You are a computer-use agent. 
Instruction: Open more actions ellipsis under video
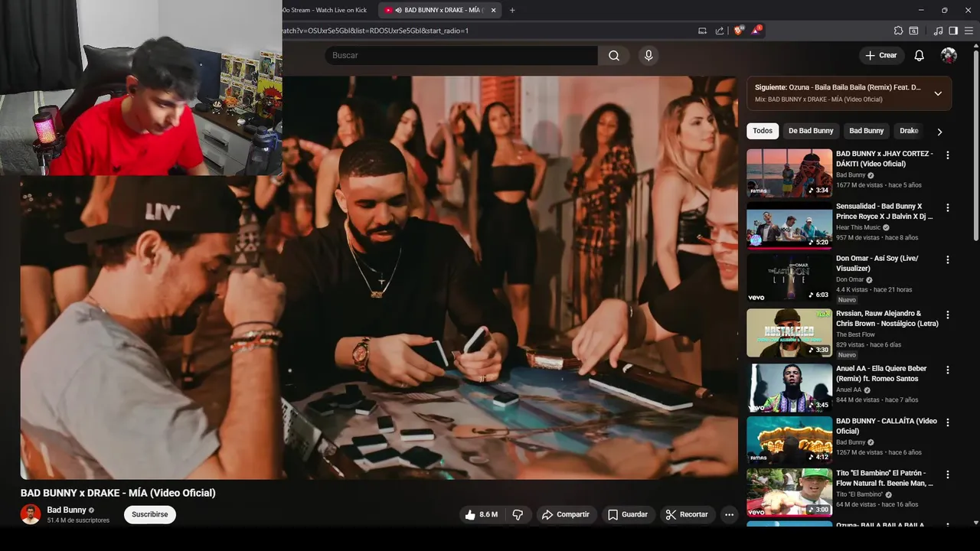pyautogui.click(x=729, y=514)
